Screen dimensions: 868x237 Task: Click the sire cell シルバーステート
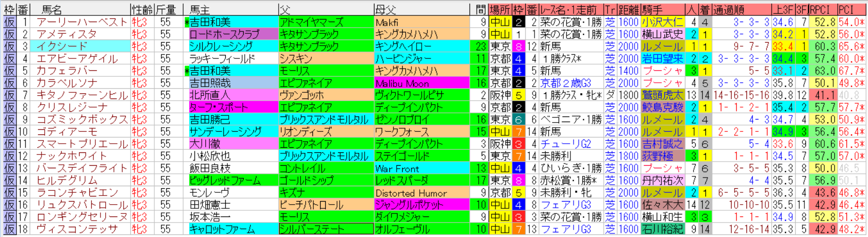tap(310, 229)
